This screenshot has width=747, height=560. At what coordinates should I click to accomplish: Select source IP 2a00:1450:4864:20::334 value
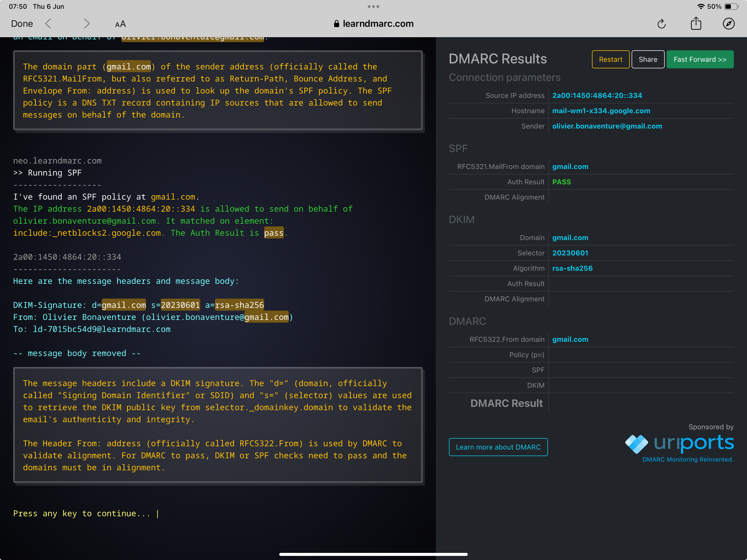[597, 96]
